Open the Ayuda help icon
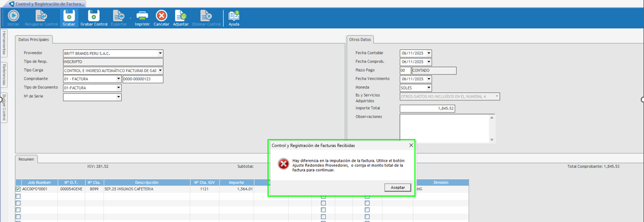This screenshot has height=222, width=644. 234,17
